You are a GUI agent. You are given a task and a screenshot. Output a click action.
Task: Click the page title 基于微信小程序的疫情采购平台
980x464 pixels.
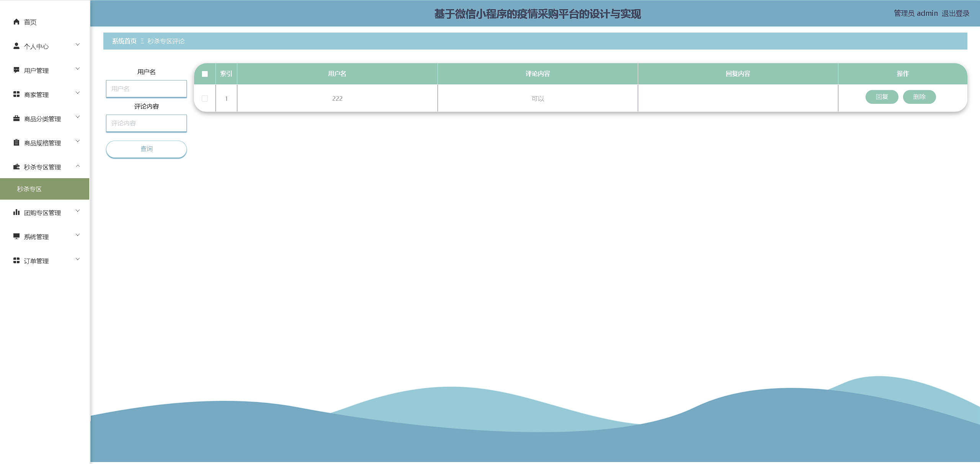coord(537,14)
